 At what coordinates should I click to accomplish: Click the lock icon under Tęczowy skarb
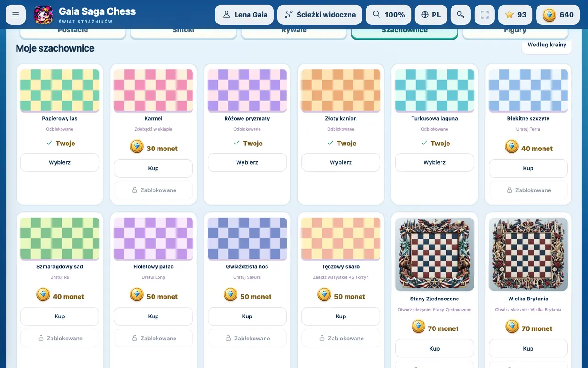322,338
